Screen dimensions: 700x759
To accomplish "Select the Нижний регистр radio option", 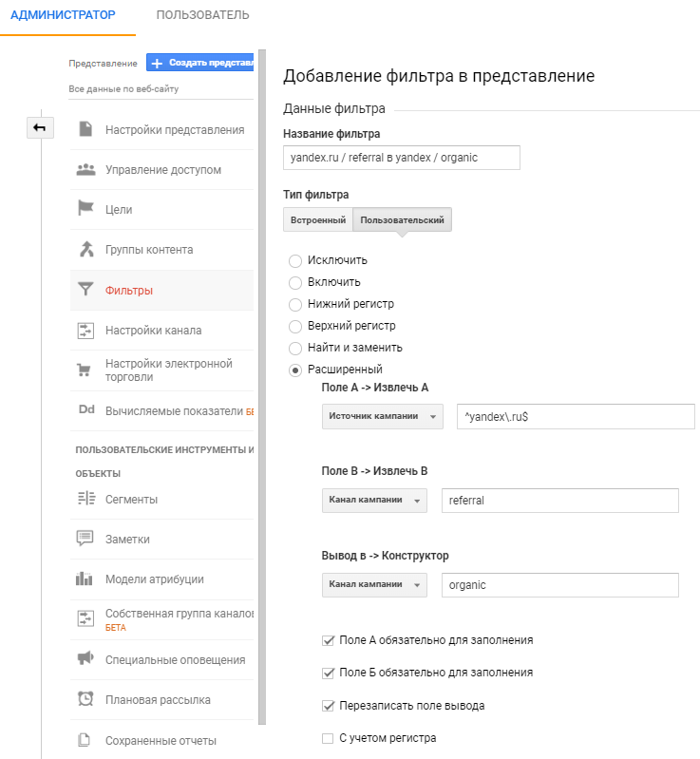I will pyautogui.click(x=295, y=305).
